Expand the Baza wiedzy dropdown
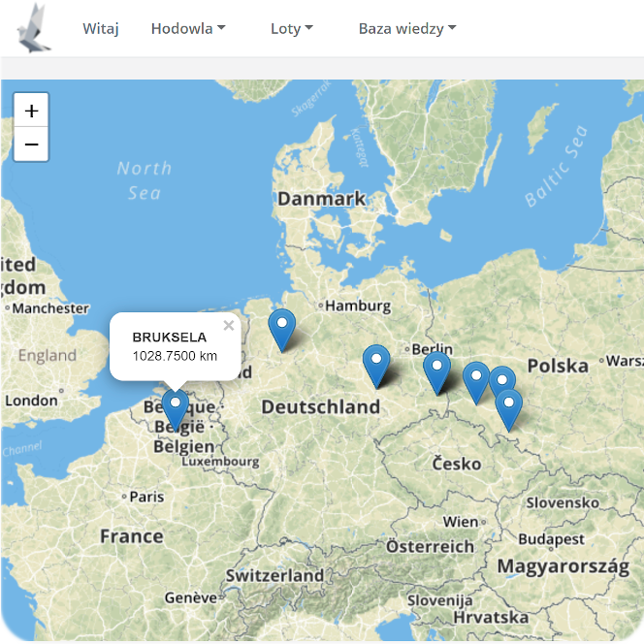 [x=406, y=28]
